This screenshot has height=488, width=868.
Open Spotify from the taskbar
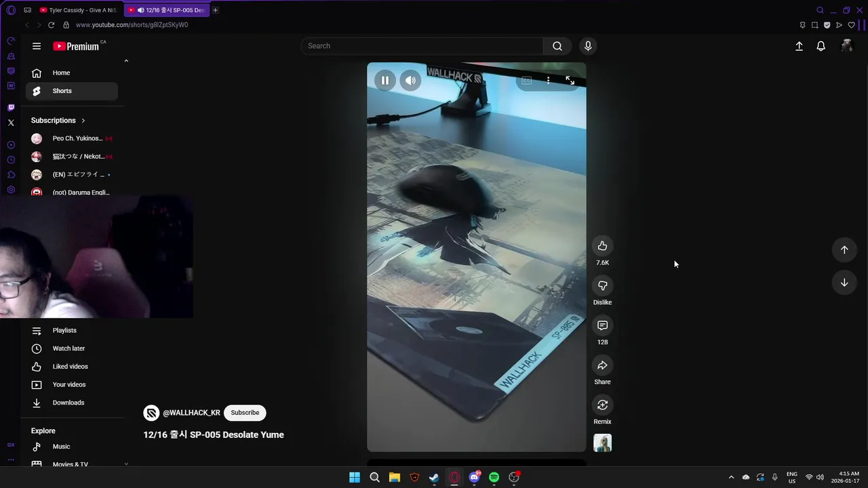[x=494, y=477]
